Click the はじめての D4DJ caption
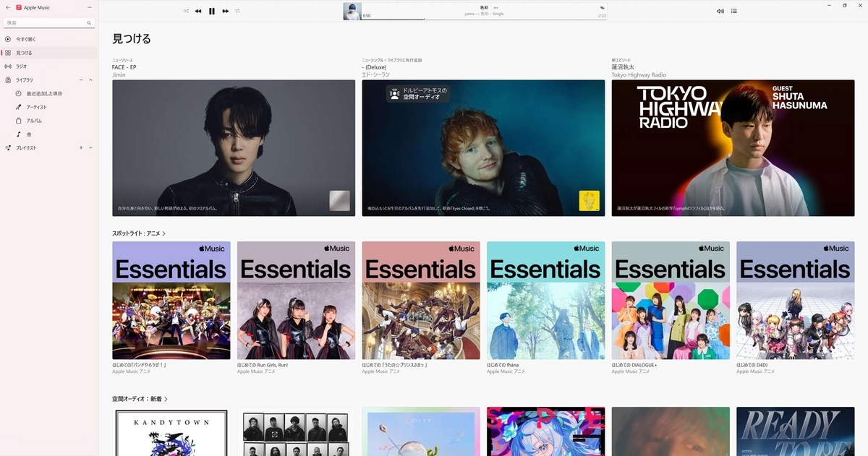The height and width of the screenshot is (456, 868). coord(752,365)
